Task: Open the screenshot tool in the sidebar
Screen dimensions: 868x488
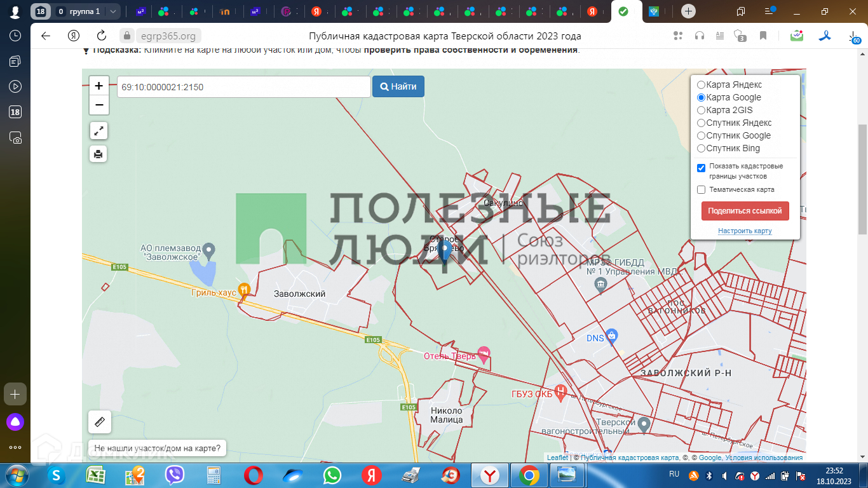Action: point(15,137)
